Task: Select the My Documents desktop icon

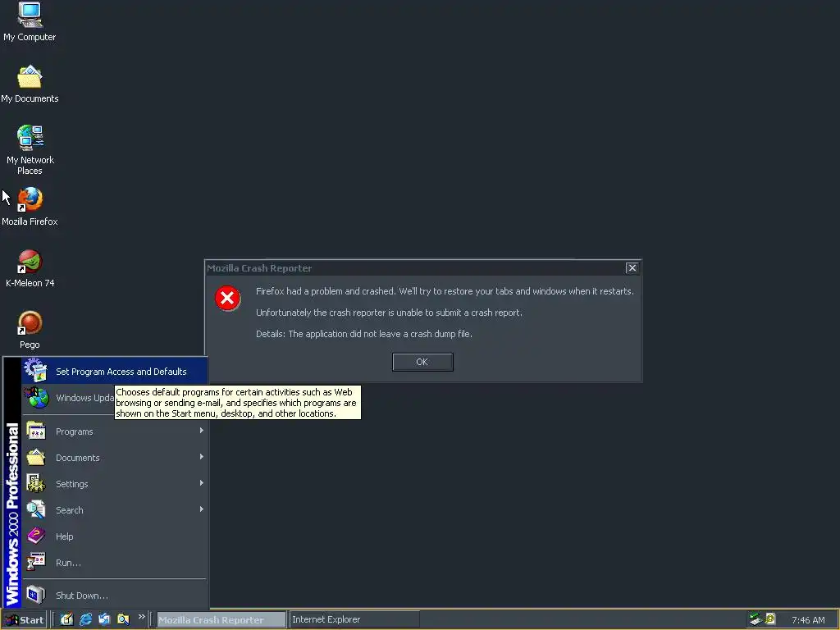Action: point(30,84)
